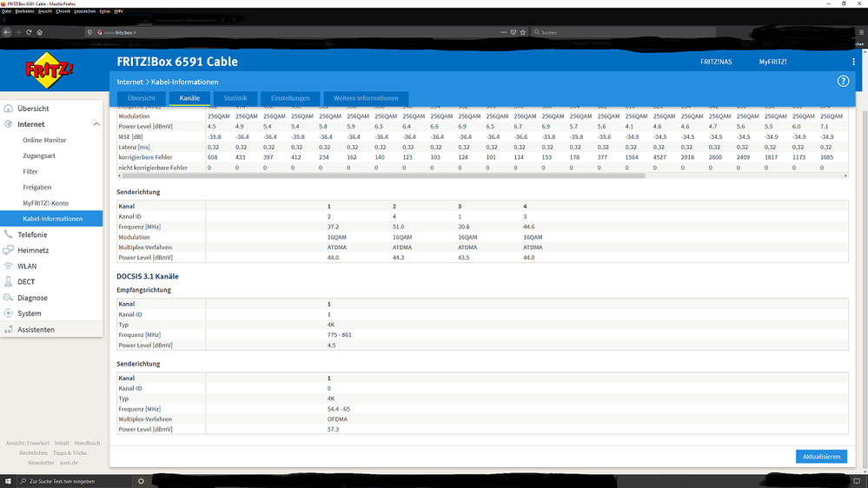This screenshot has height=488, width=868.
Task: Open FRITZ!NAS link in header
Action: pos(716,62)
